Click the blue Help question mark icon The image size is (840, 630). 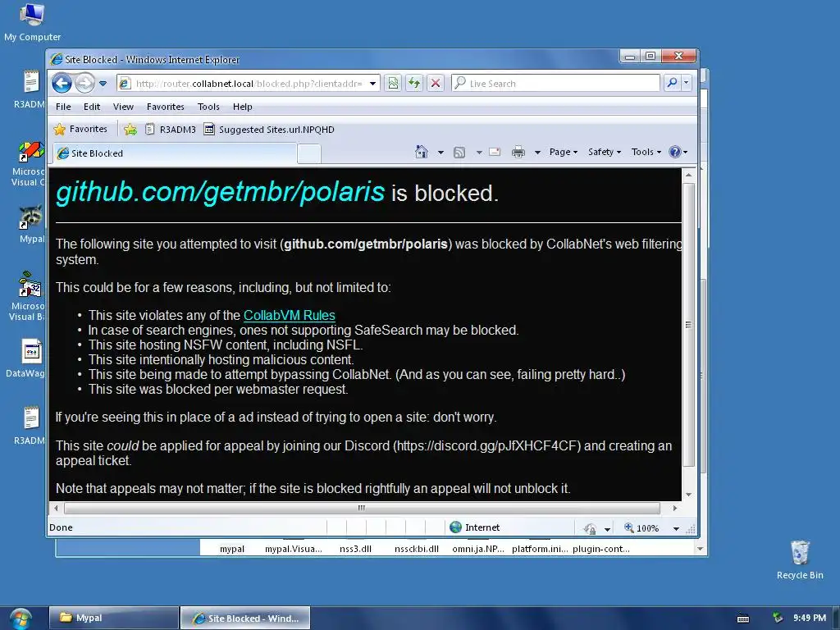click(675, 152)
